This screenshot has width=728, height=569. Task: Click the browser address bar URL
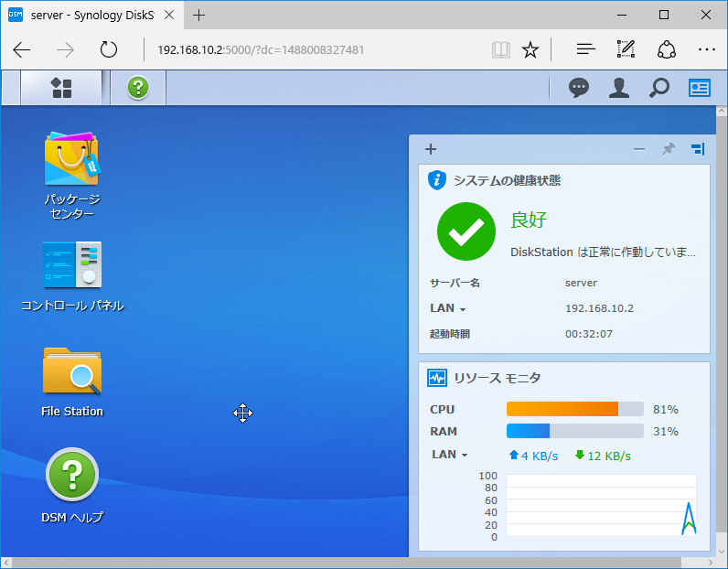261,49
